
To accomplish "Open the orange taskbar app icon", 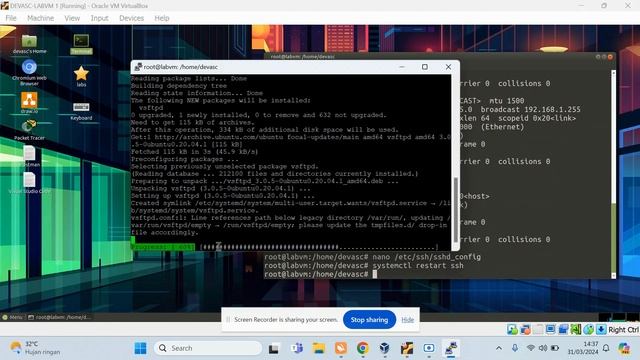I will 341,348.
